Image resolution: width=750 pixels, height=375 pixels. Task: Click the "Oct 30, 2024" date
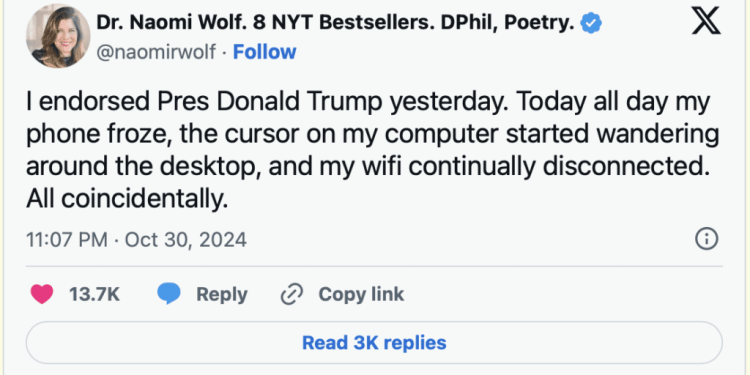186,239
